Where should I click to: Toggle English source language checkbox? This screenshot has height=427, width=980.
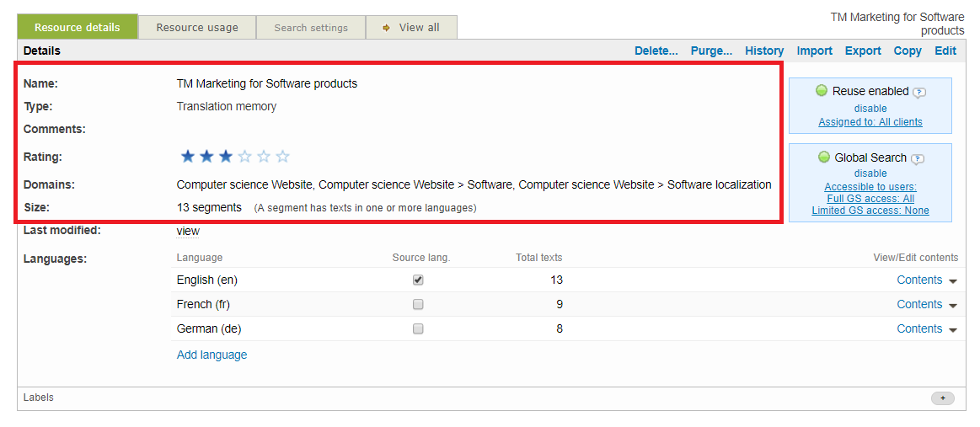coord(418,280)
